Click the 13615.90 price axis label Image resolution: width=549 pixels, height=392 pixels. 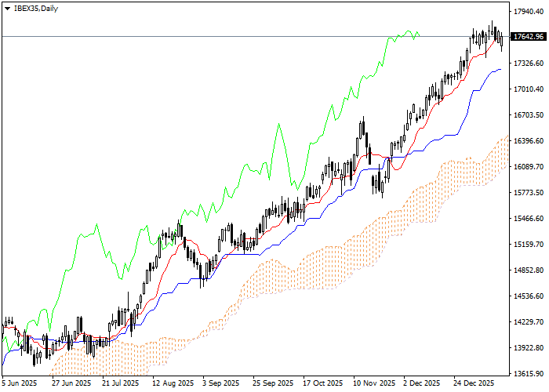[528, 374]
